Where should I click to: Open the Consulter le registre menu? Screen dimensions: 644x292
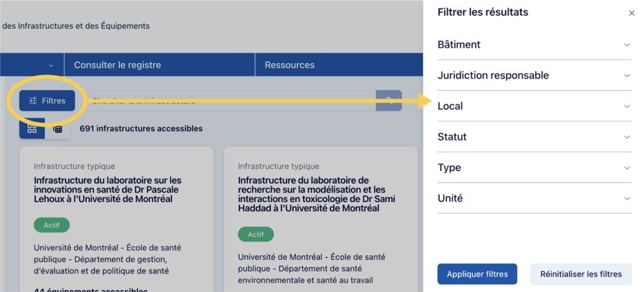click(x=118, y=65)
